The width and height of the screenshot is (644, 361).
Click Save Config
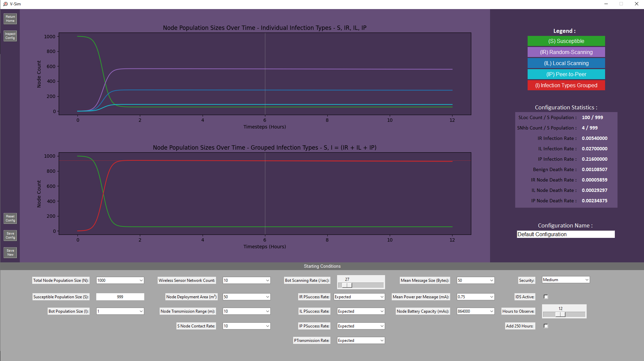click(10, 236)
